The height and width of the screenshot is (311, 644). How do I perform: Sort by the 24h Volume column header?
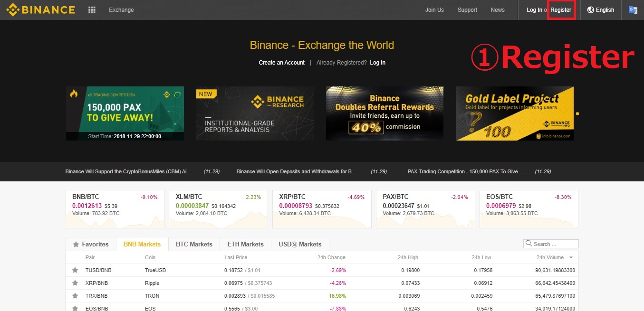[x=550, y=257]
